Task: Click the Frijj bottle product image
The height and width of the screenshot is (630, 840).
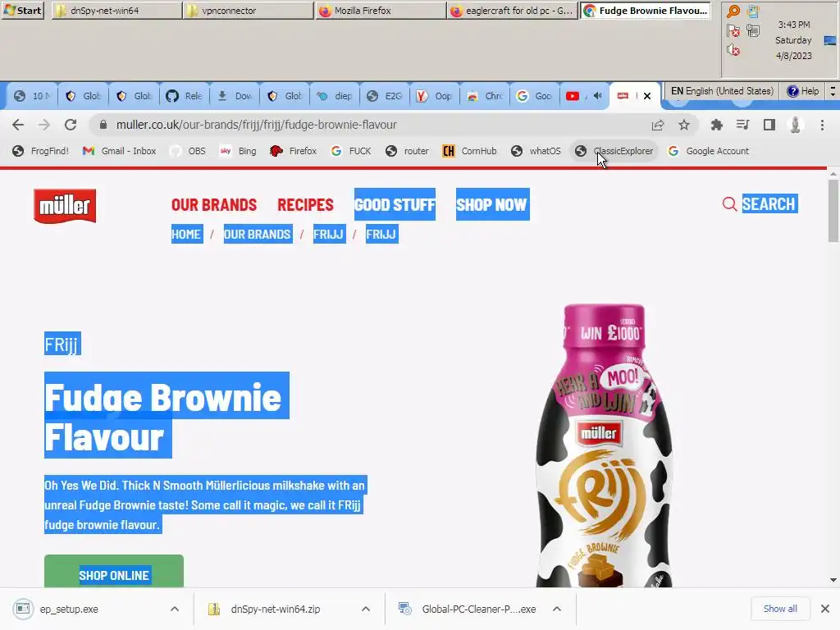Action: coord(604,445)
